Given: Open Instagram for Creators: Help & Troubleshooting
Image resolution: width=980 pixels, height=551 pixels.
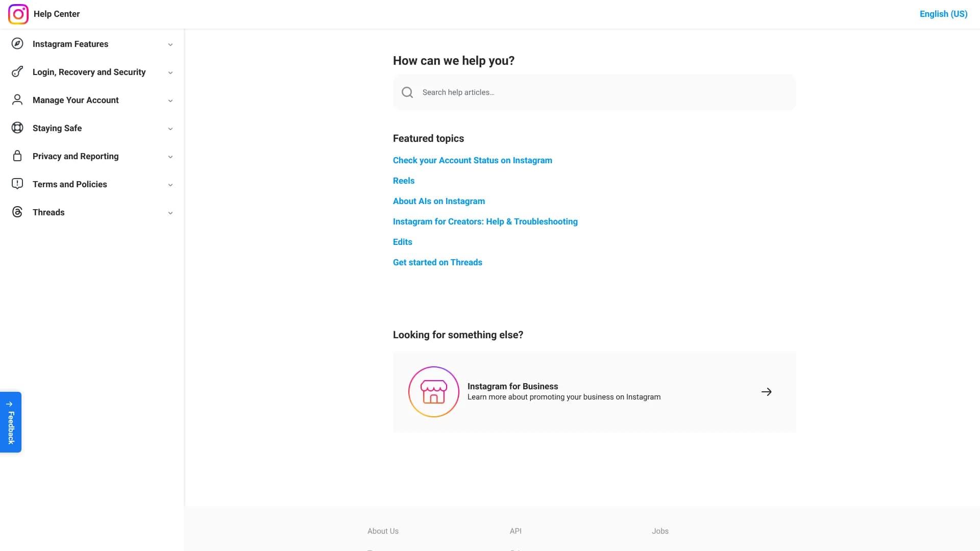Looking at the screenshot, I should (485, 221).
